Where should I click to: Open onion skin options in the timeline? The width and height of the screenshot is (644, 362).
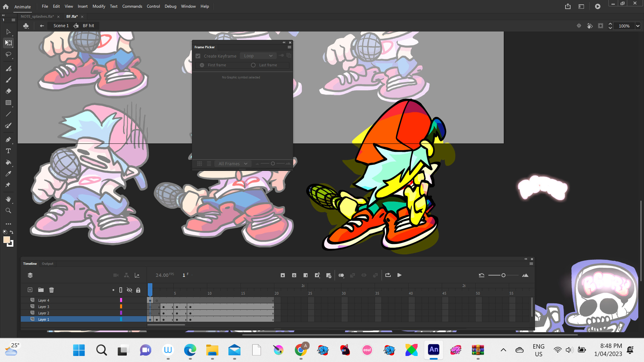(x=341, y=275)
